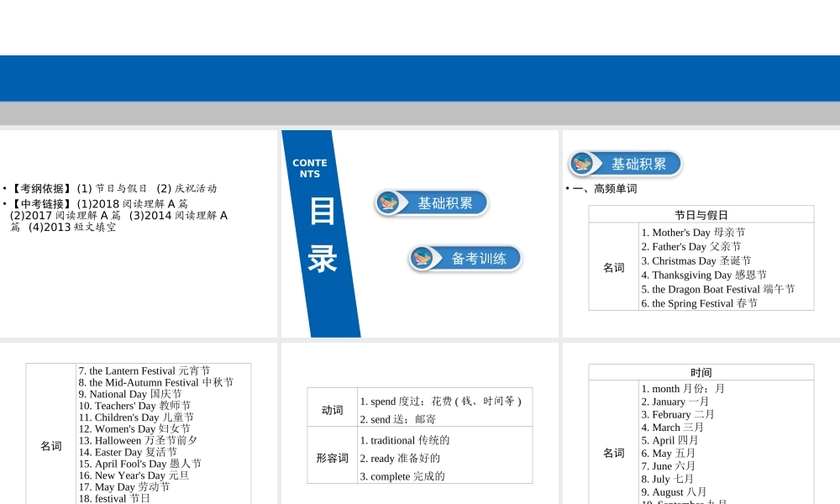Click the 动词 table cell

tap(332, 410)
